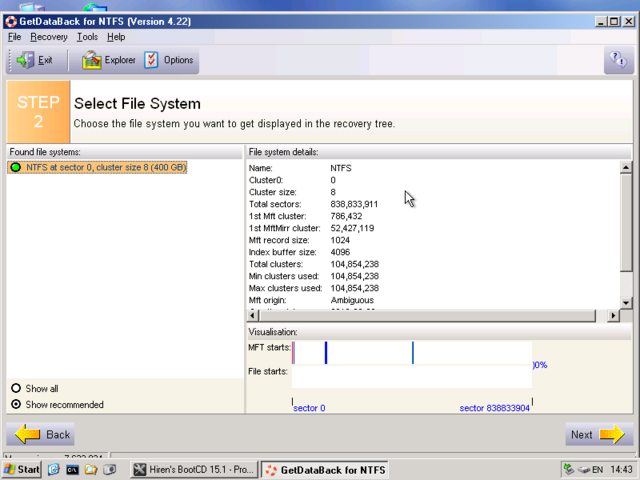Click the first MFT start marker
Viewport: 640px width, 480px height.
click(293, 353)
